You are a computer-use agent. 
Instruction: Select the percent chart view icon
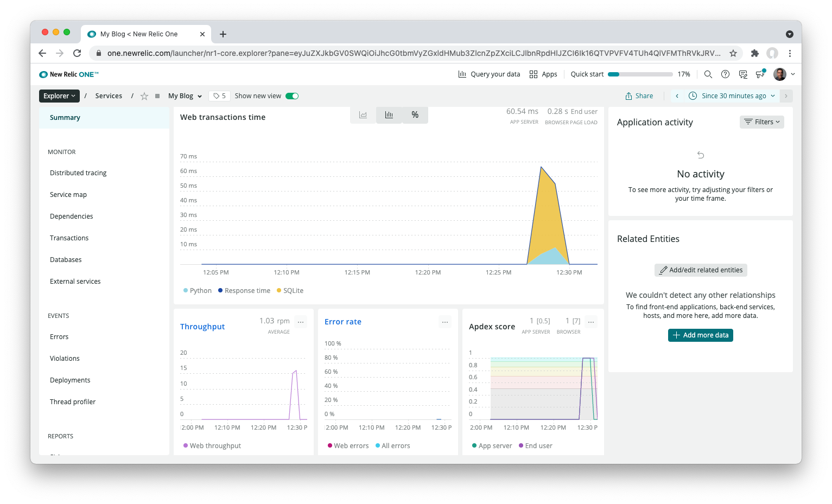click(415, 115)
